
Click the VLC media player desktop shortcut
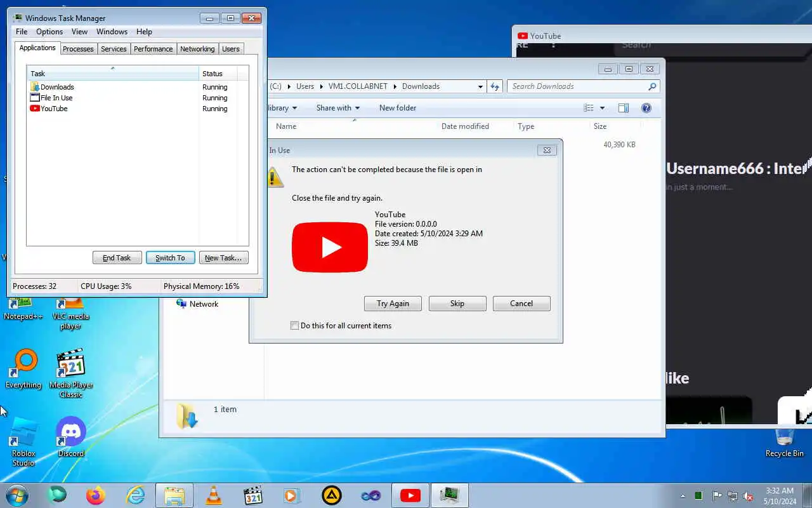[70, 314]
